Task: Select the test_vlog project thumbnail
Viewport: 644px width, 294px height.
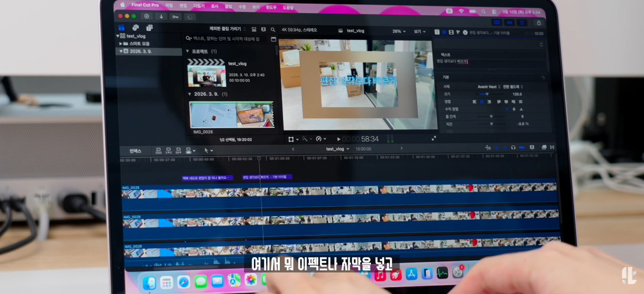Action: coord(206,73)
